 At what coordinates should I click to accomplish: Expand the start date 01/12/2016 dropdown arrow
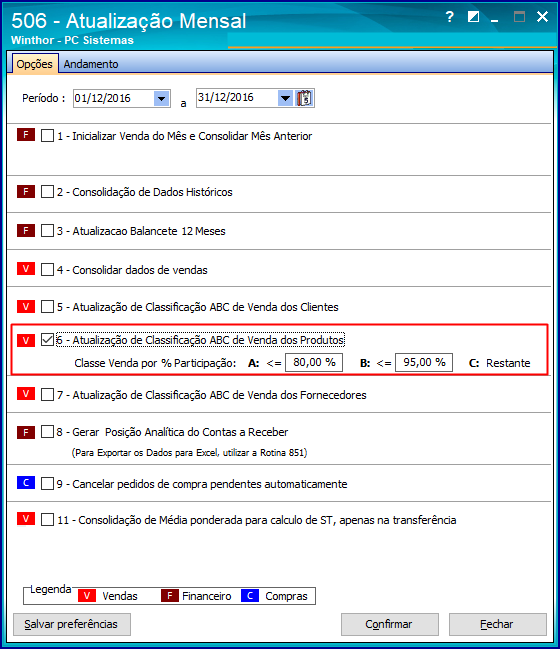[161, 99]
